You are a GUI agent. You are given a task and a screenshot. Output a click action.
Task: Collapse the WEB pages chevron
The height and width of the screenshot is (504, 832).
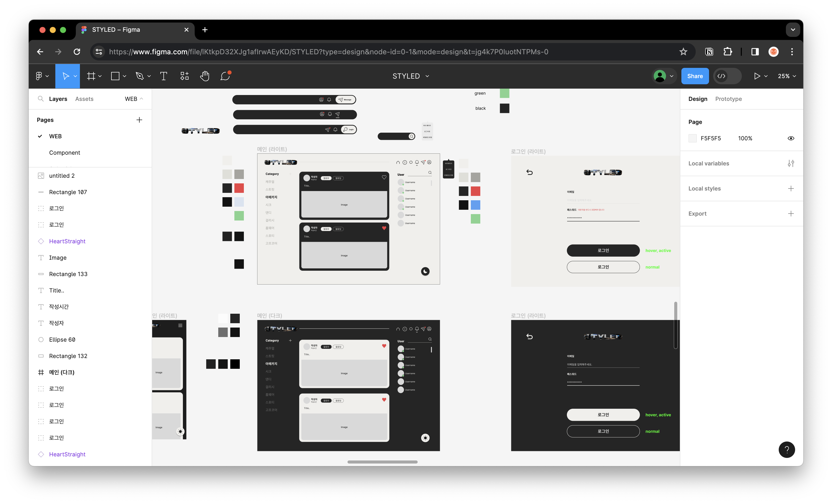tap(141, 99)
